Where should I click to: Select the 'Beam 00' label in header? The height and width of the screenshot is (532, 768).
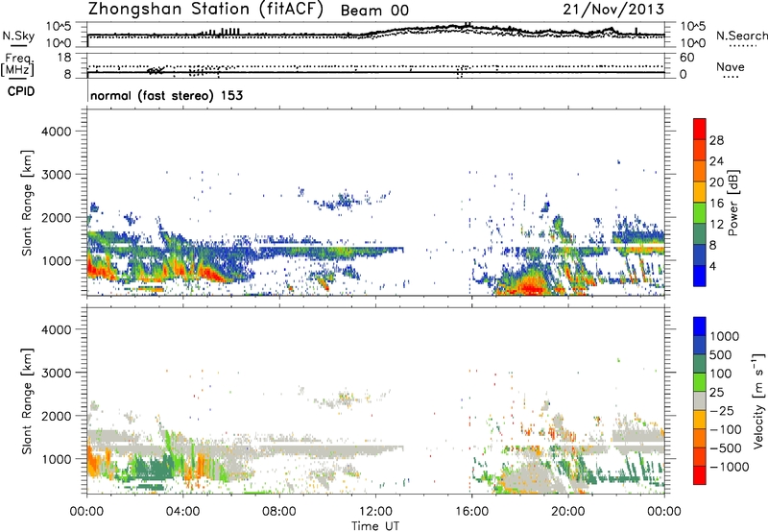(x=374, y=11)
